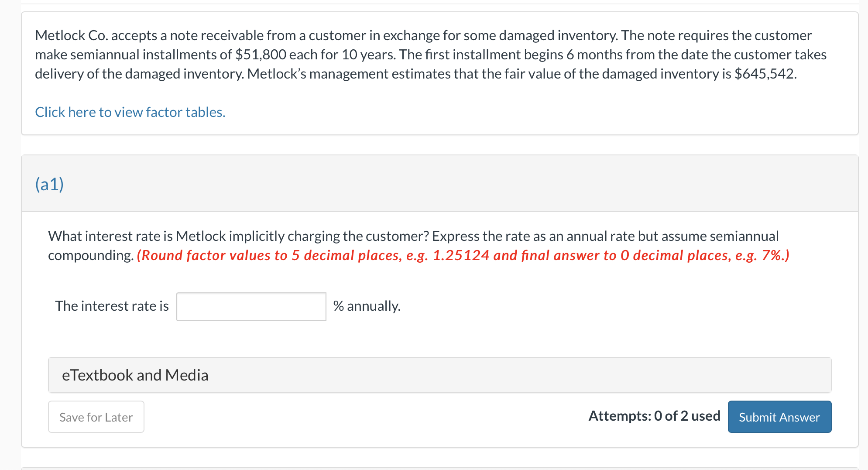Select the interest rate input field
Screen dimensions: 868x470
(x=250, y=306)
